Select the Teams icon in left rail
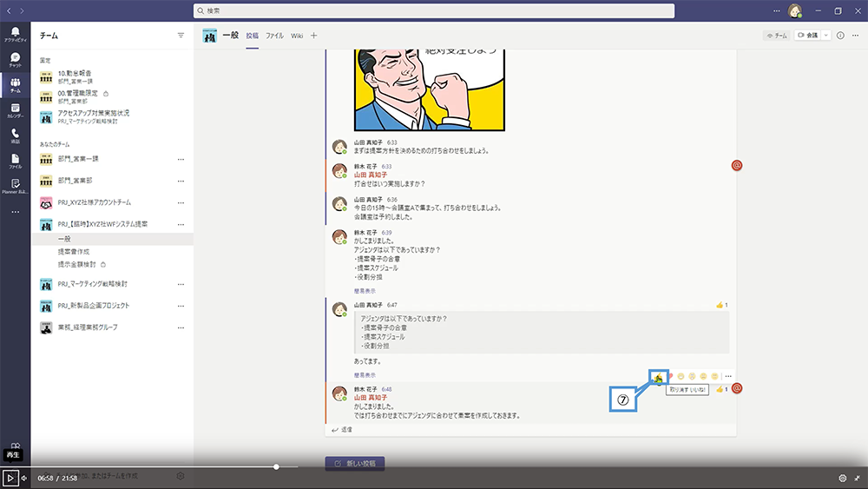This screenshot has height=489, width=868. [15, 85]
